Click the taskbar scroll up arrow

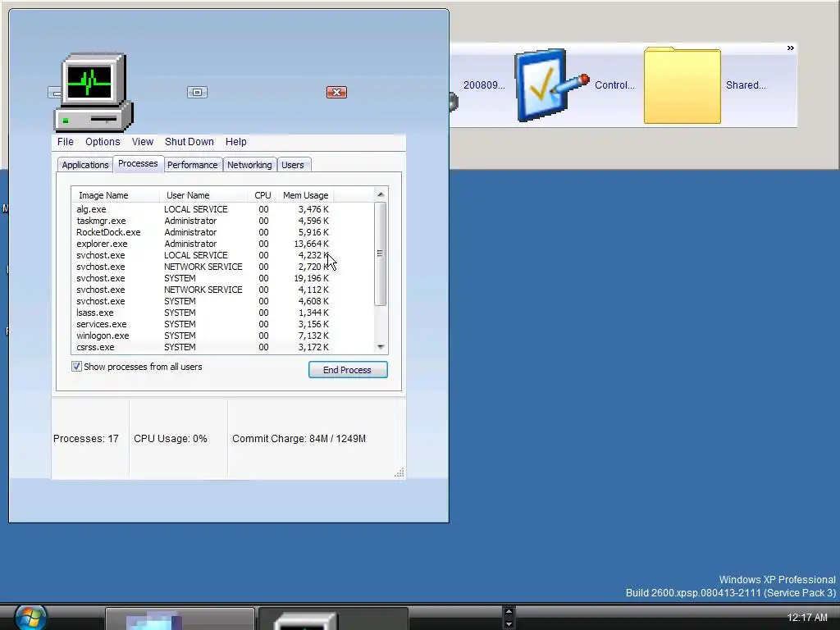click(509, 611)
